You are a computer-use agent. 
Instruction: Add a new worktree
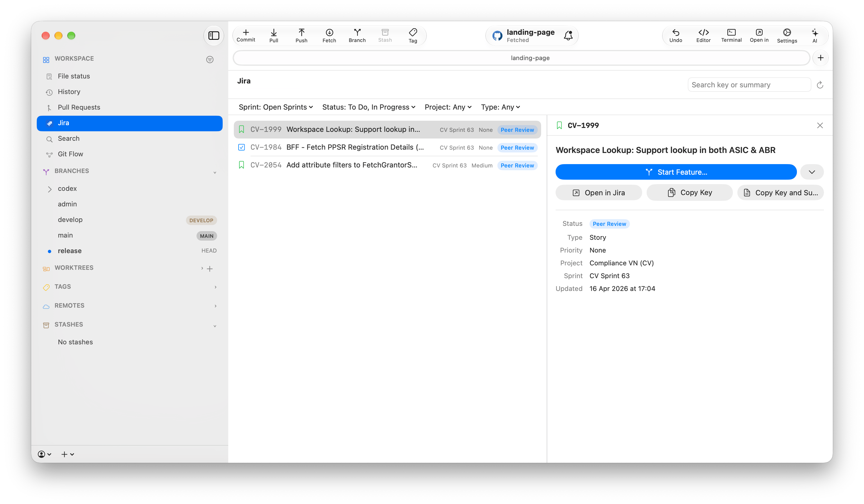coord(210,269)
